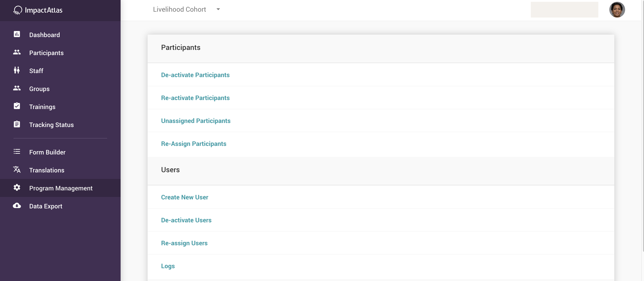The width and height of the screenshot is (644, 281).
Task: Open the Livelihood Cohort dropdown
Action: pos(180,9)
